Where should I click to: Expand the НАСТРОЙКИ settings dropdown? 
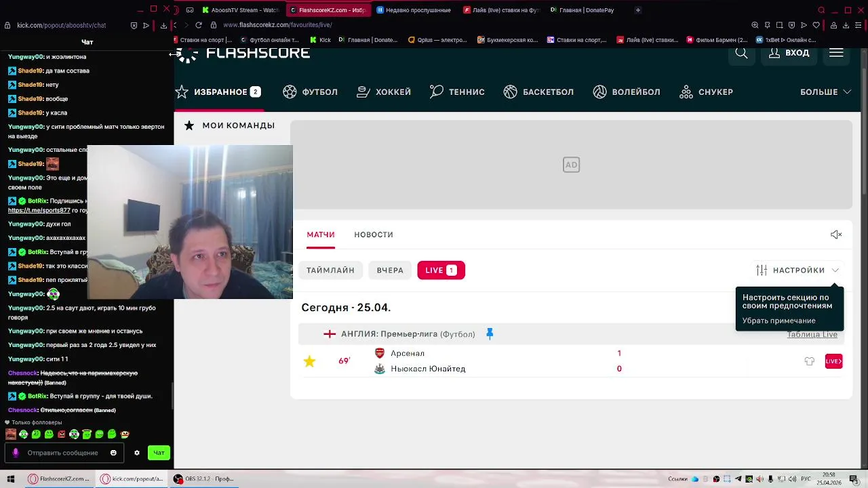point(797,270)
